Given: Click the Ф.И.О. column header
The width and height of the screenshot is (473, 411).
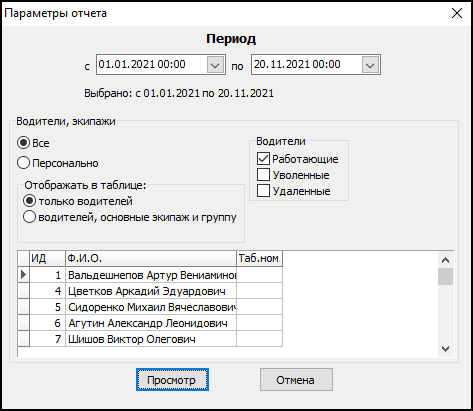Looking at the screenshot, I should coord(151,258).
